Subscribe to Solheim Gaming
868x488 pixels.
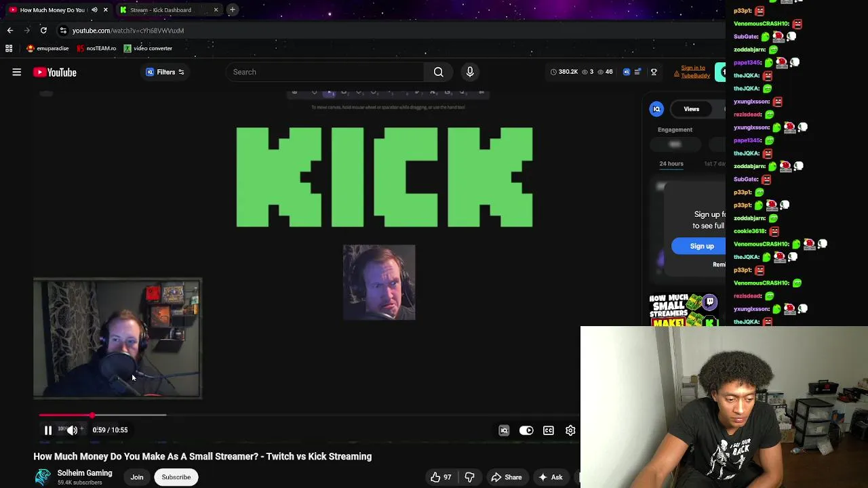click(x=176, y=477)
